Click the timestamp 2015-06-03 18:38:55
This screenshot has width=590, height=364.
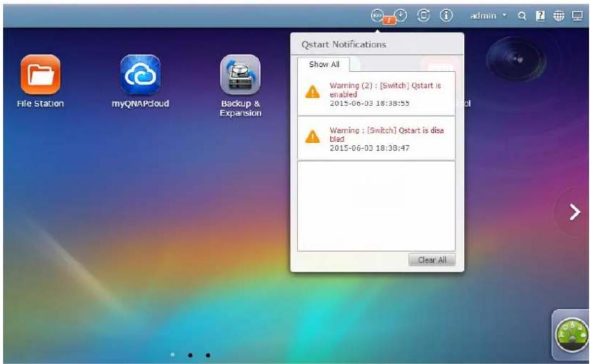coord(370,103)
